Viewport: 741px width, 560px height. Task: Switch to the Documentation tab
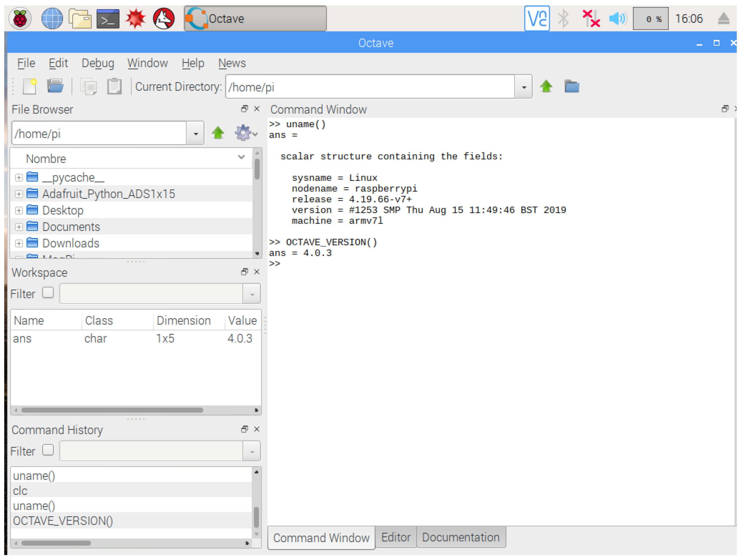tap(461, 538)
